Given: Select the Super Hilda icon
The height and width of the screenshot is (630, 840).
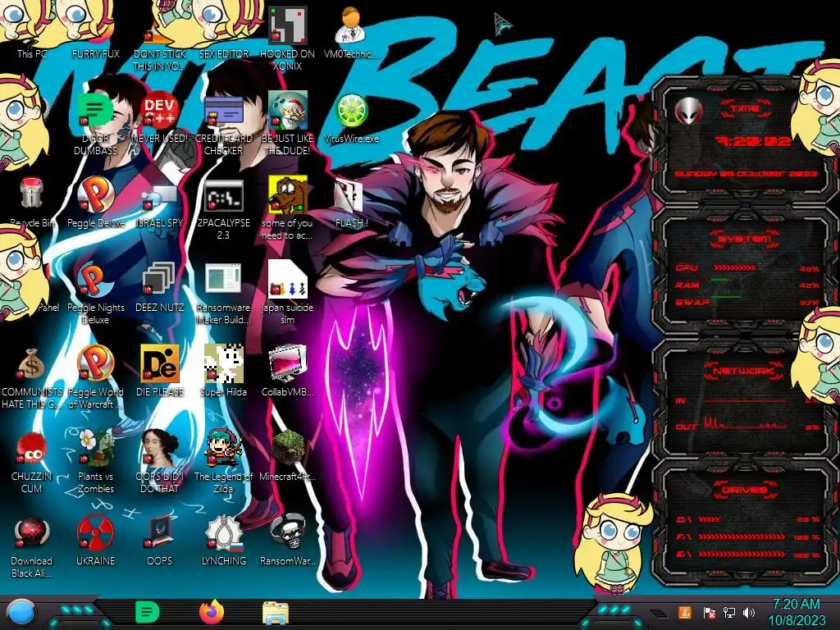Looking at the screenshot, I should tap(223, 363).
